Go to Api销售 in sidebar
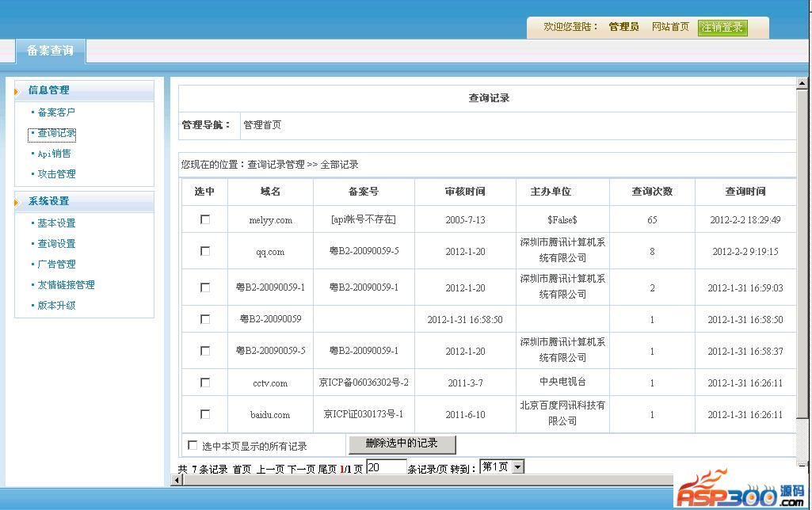The image size is (812, 510). point(55,154)
